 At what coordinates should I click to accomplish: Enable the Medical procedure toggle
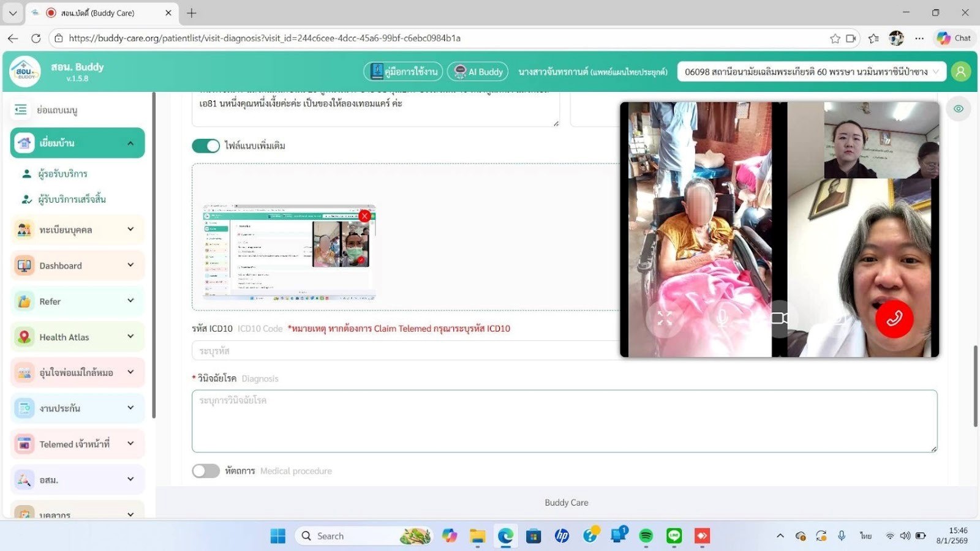(206, 471)
